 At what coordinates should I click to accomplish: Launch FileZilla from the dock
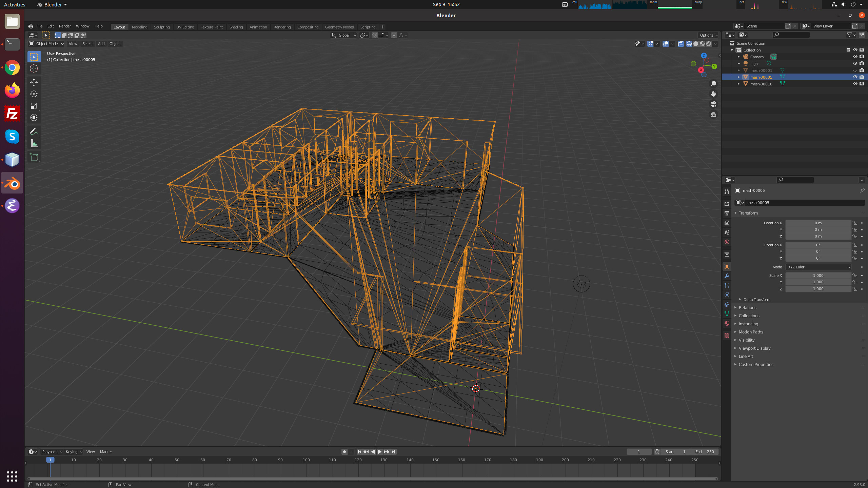pos(12,114)
